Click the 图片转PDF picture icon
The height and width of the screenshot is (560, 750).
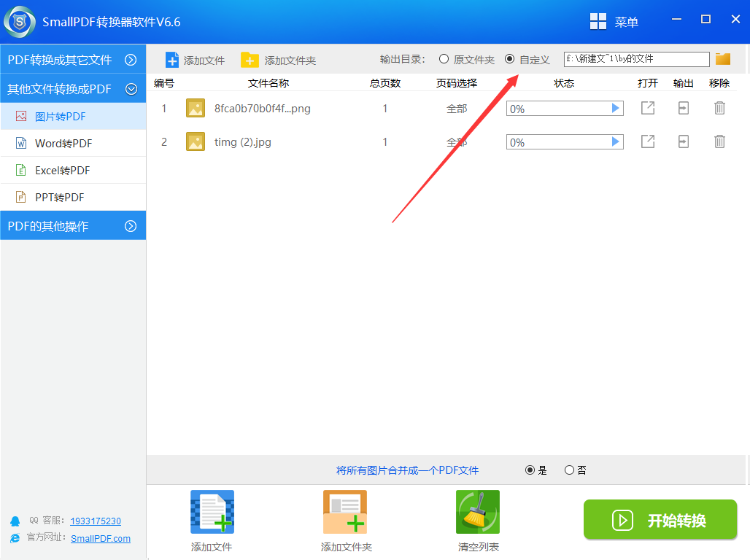pyautogui.click(x=21, y=116)
